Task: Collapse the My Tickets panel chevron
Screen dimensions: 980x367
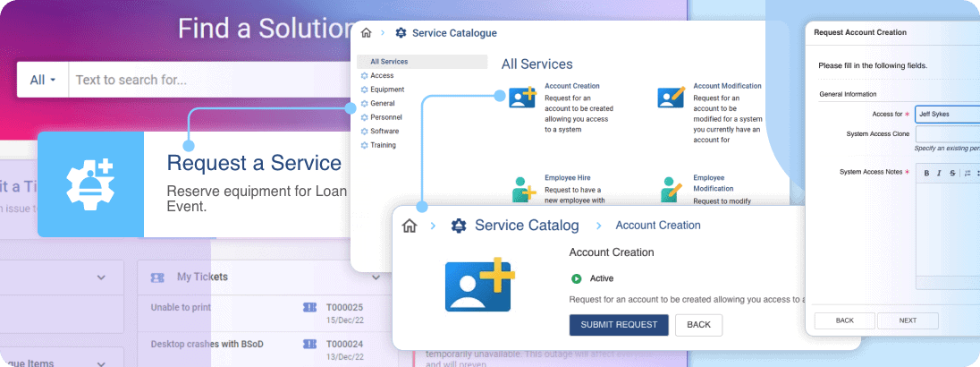Action: coord(377,277)
